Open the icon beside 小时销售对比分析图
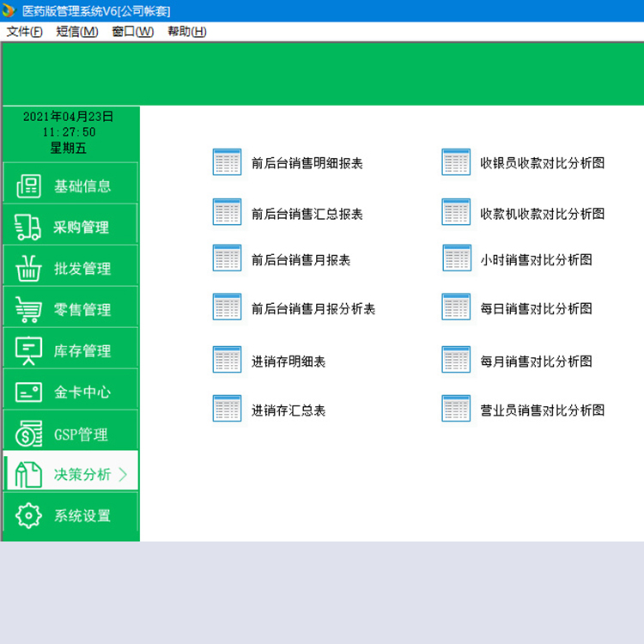 click(457, 258)
